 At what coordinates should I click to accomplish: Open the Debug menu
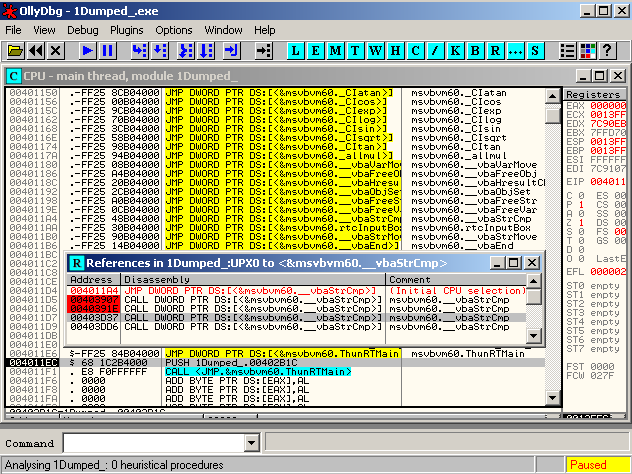click(x=83, y=30)
